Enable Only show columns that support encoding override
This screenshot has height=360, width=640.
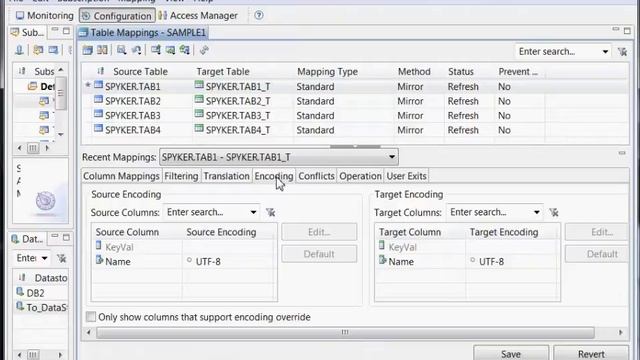[91, 317]
